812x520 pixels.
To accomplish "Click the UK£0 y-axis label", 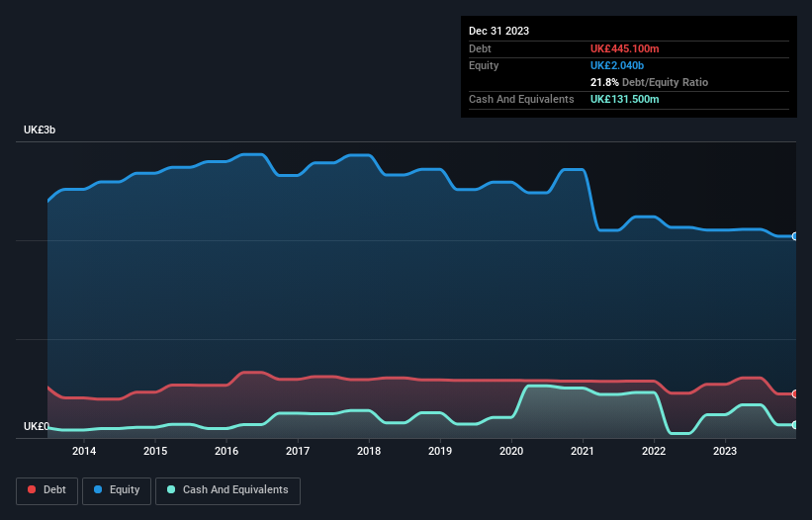I will 37,426.
